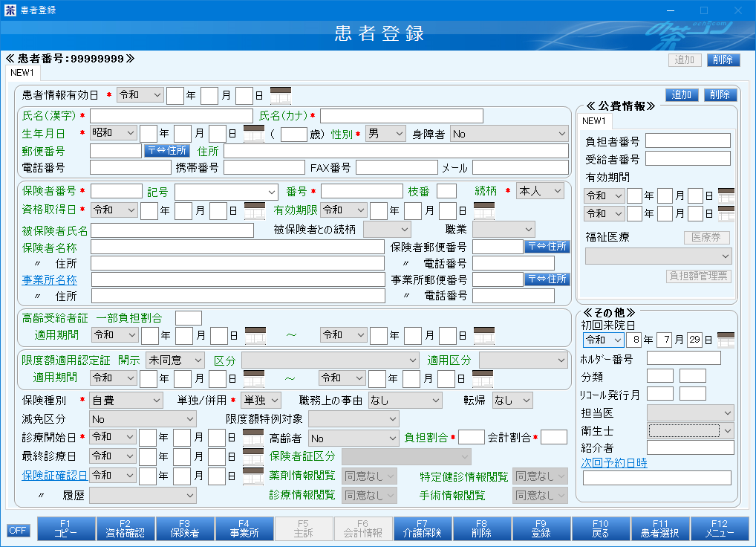Open 転帰 dropdown showing なし

point(512,401)
